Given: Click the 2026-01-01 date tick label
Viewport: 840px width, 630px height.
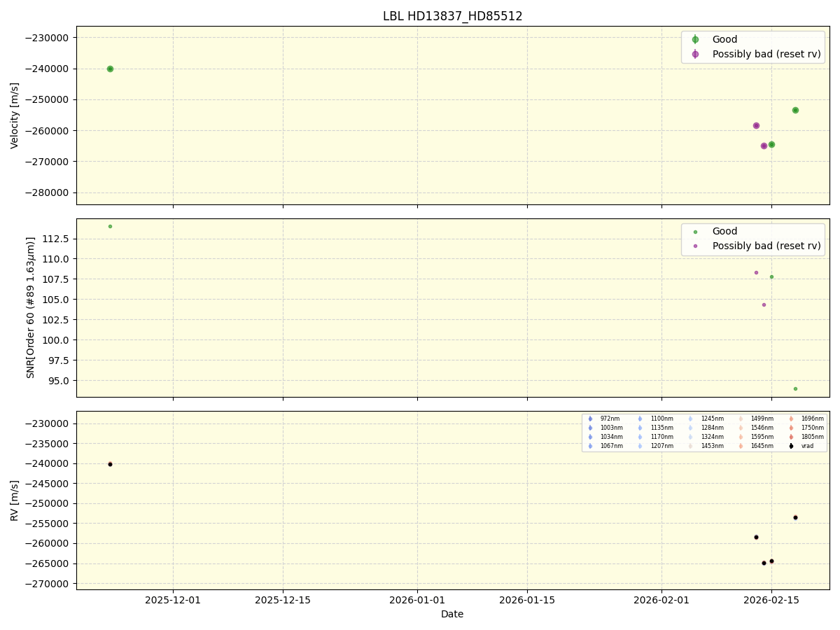Looking at the screenshot, I should click(x=417, y=600).
